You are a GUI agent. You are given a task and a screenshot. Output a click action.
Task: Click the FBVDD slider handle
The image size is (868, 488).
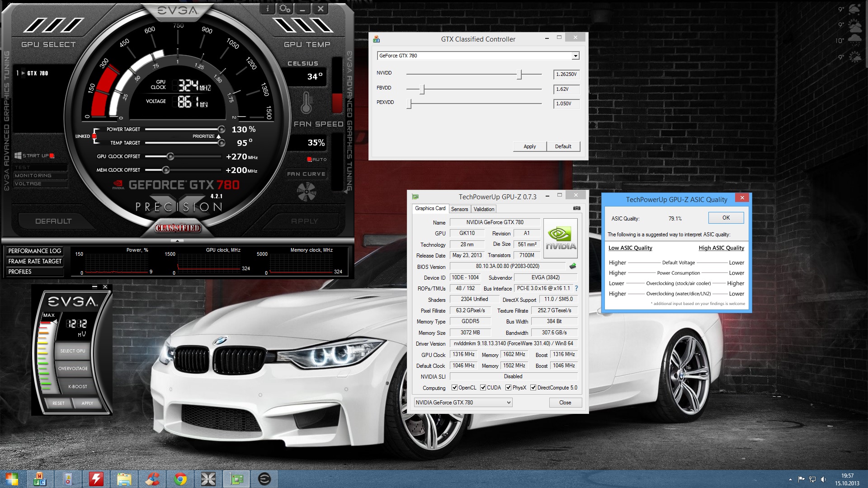click(422, 89)
